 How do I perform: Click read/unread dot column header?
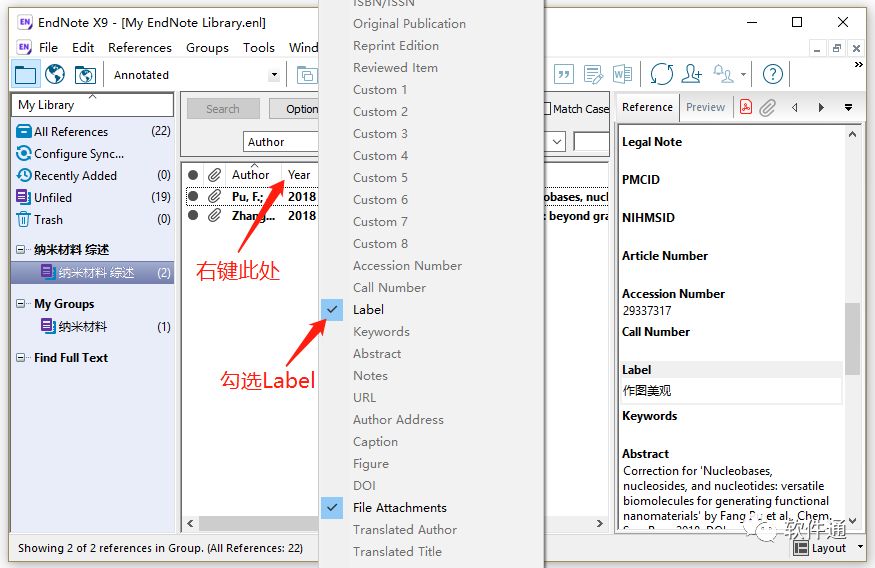click(193, 175)
